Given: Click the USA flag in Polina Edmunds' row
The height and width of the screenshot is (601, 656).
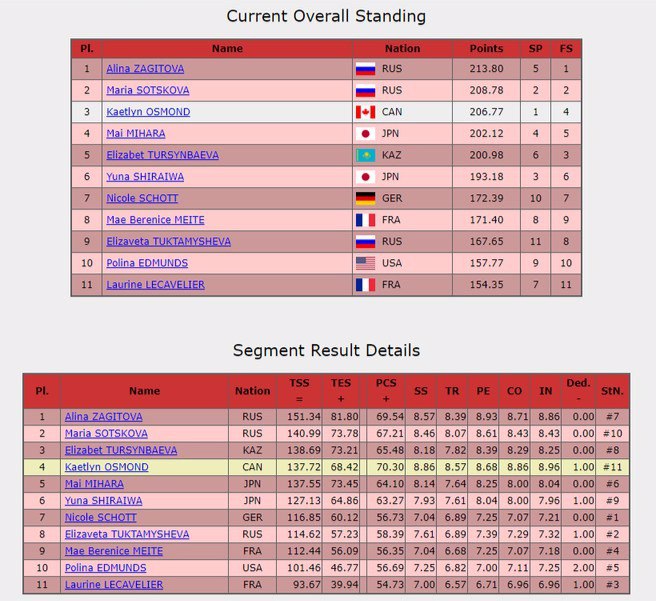Looking at the screenshot, I should (x=365, y=263).
